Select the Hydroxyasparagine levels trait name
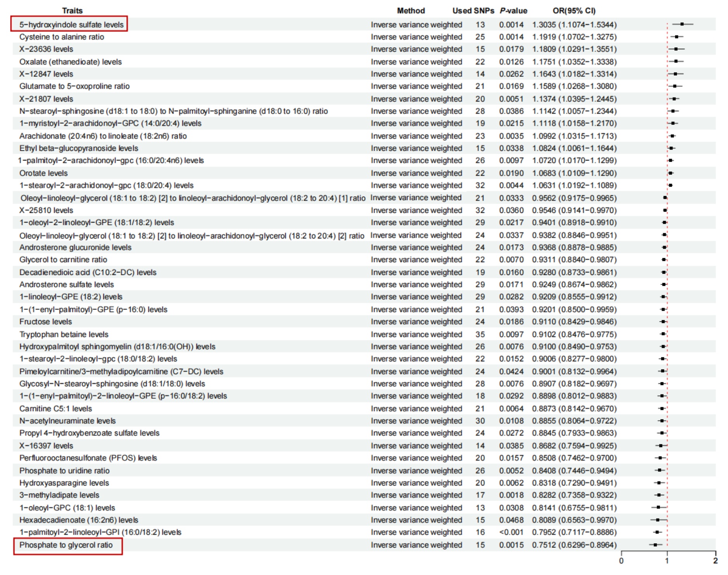 (64, 483)
